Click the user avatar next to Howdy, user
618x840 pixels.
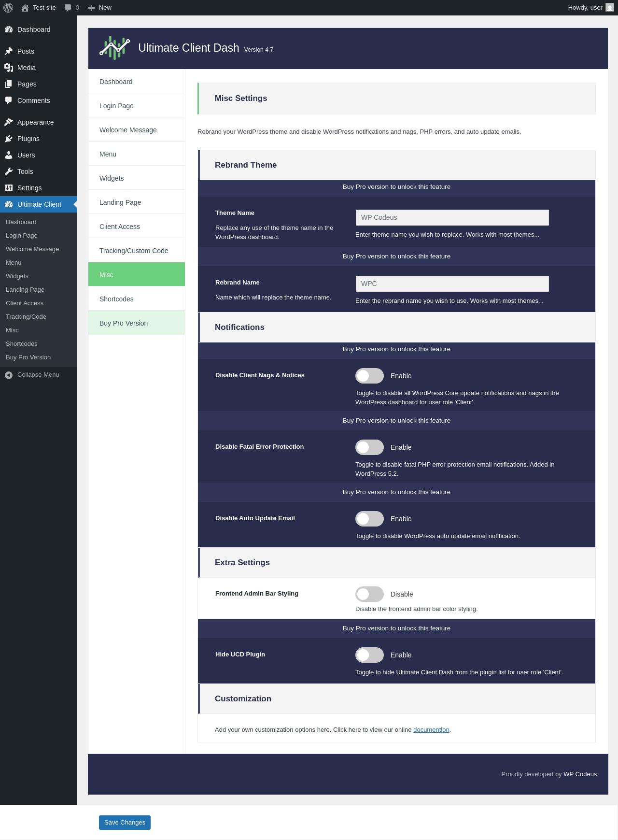(610, 8)
